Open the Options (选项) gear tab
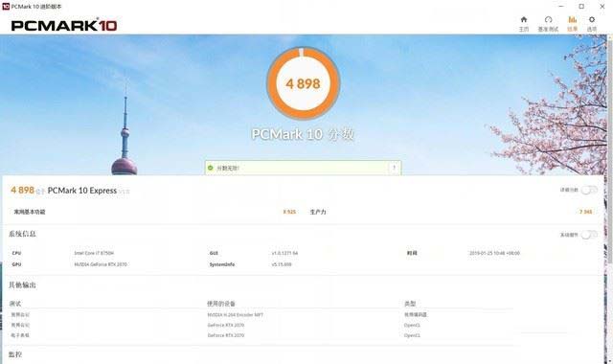 [x=592, y=23]
